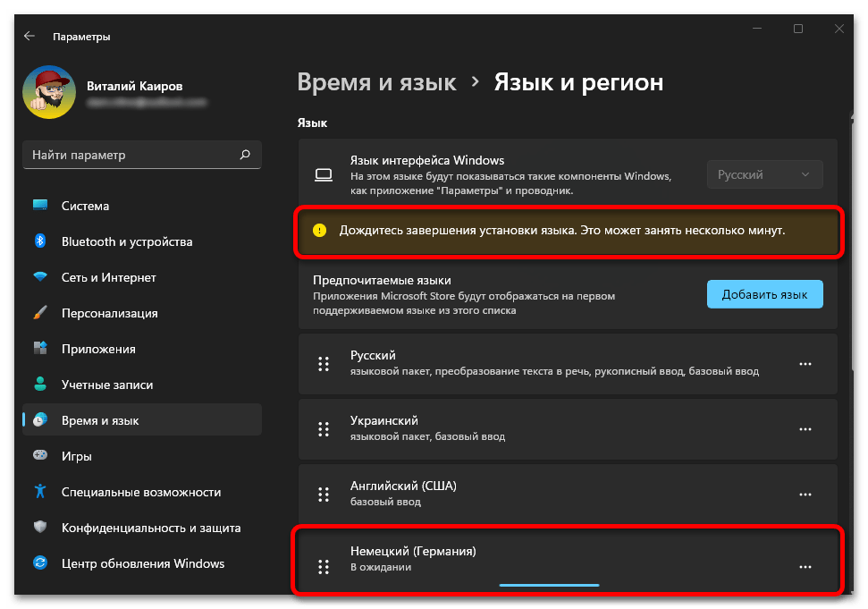Click the Сеть и Интернет wifi icon
Viewport: 868px width, 609px height.
(40, 277)
